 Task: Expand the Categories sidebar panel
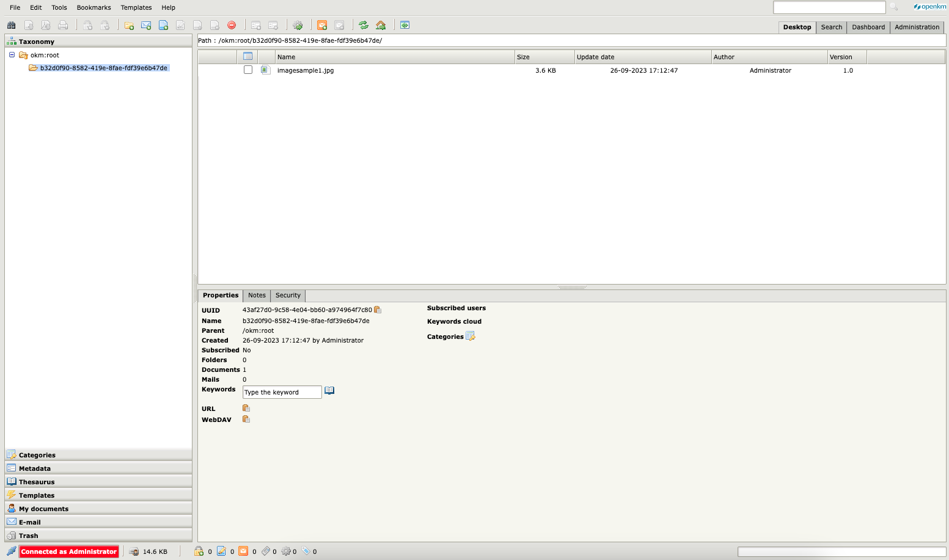tap(37, 455)
